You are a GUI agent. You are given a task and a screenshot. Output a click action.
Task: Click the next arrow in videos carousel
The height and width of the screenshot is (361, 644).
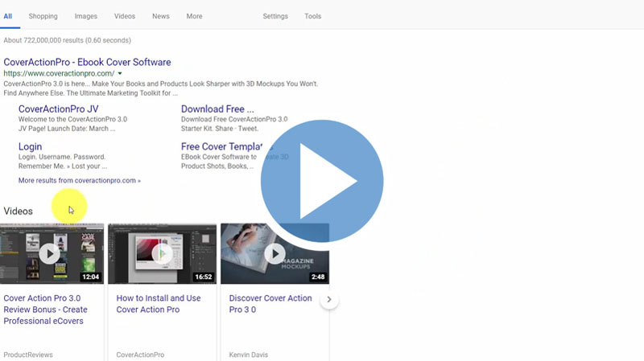click(x=329, y=300)
